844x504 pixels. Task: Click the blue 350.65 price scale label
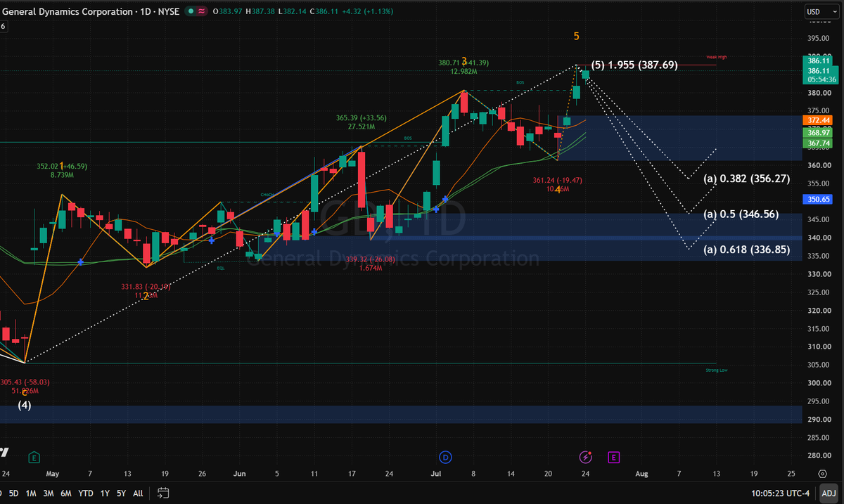click(x=817, y=200)
